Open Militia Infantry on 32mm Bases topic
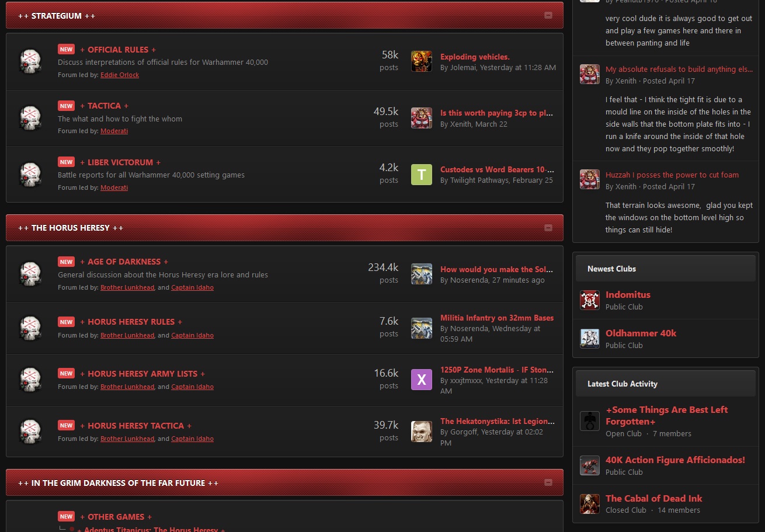 click(497, 318)
